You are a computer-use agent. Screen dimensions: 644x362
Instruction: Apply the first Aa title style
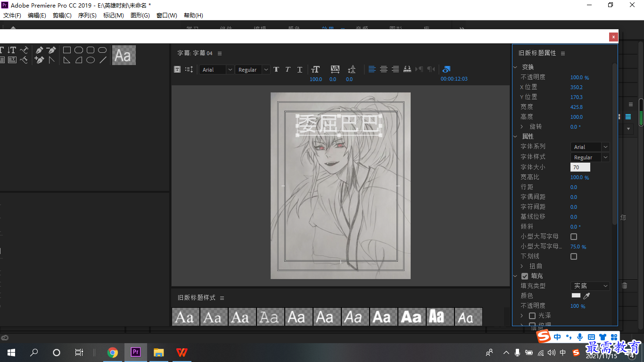(185, 317)
